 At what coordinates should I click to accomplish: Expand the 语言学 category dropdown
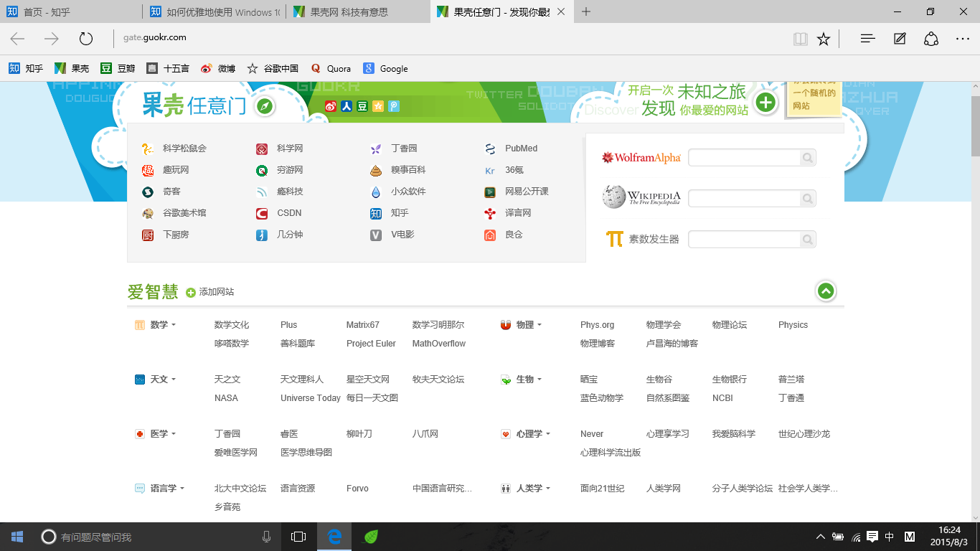pos(182,489)
